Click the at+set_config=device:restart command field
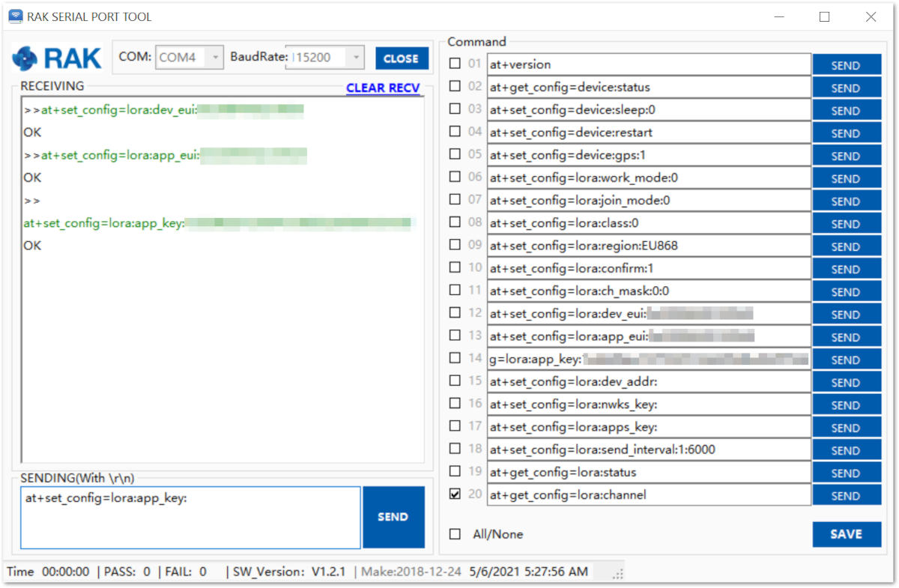Image resolution: width=899 pixels, height=588 pixels. click(649, 133)
